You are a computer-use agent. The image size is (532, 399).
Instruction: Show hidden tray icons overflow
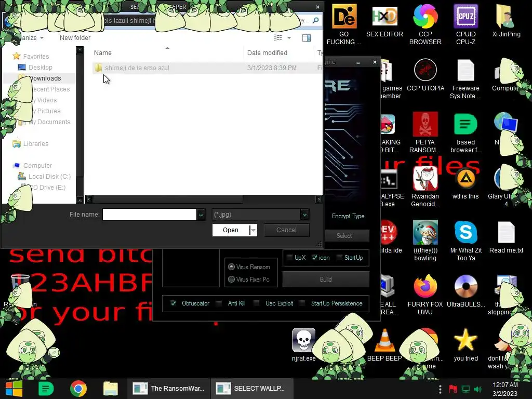440,389
